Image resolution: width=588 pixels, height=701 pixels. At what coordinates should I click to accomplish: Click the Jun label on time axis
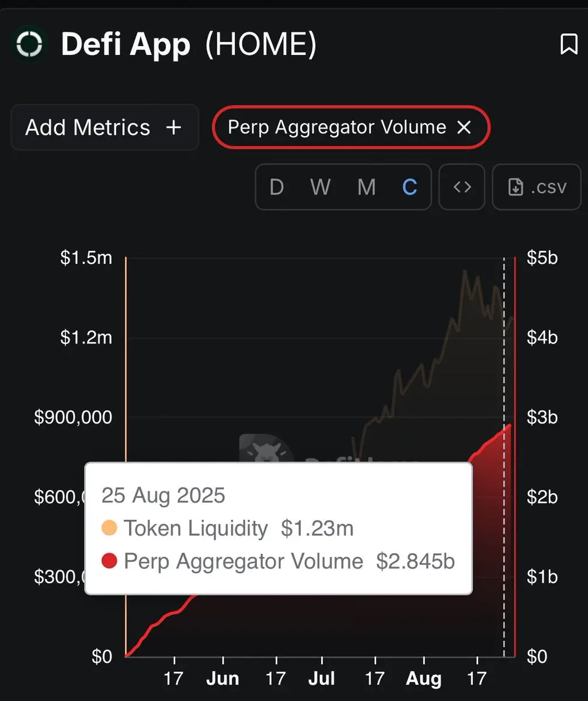222,679
